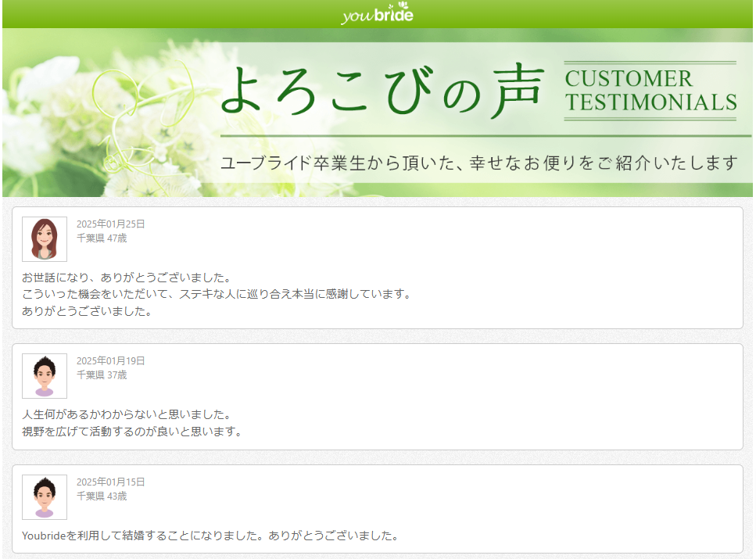This screenshot has height=559, width=756.
Task: Click the ユーブライド卒業生 banner subtitle
Action: point(478,163)
